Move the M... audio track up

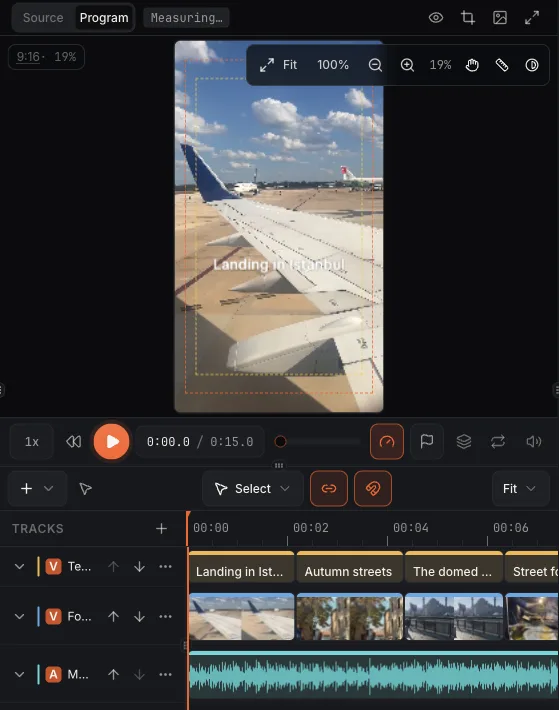point(114,674)
